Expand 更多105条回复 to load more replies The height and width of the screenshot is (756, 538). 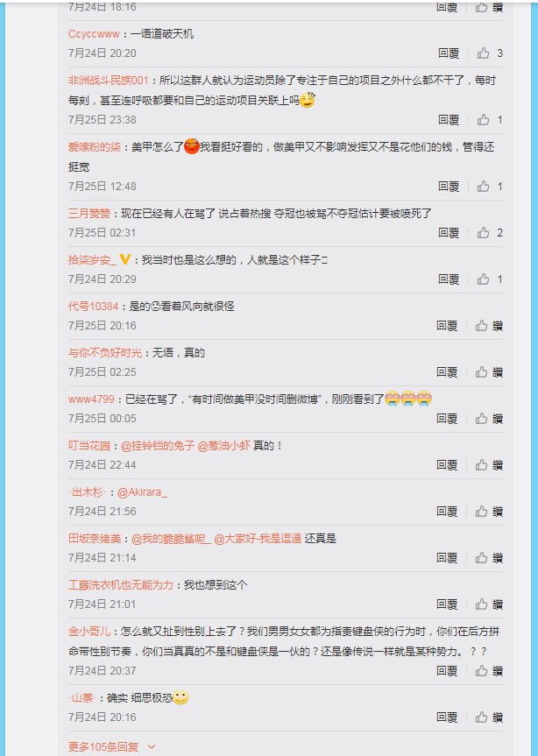tap(103, 747)
